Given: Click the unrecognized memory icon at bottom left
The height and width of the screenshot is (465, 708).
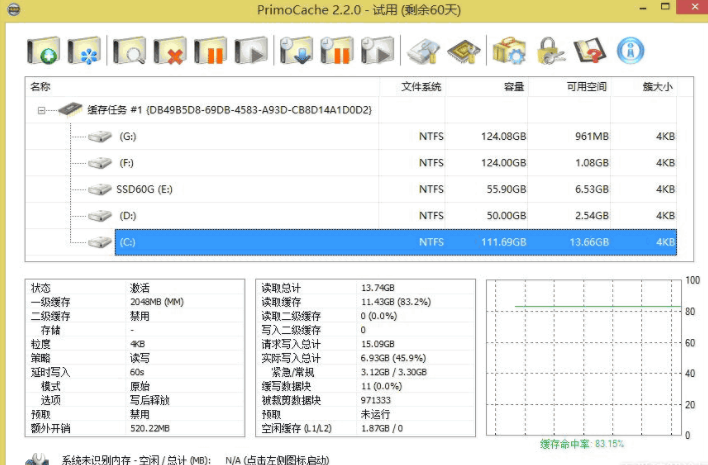Looking at the screenshot, I should [37, 459].
